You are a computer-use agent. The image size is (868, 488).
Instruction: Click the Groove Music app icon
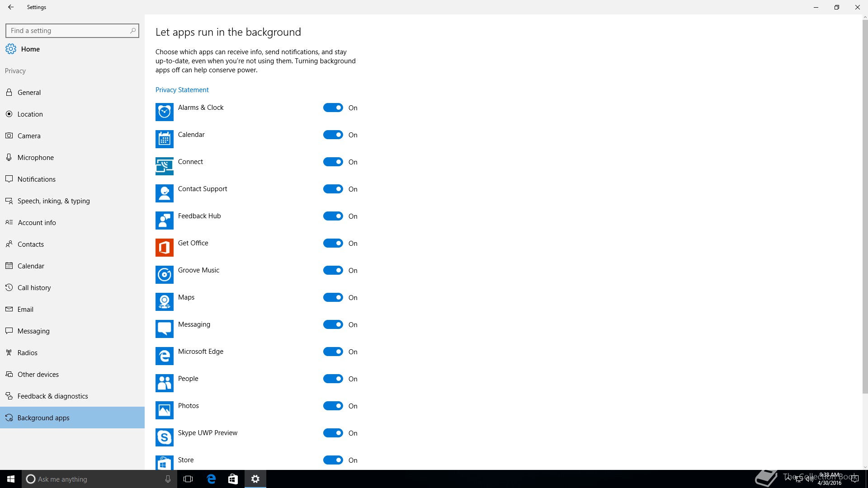pyautogui.click(x=165, y=275)
